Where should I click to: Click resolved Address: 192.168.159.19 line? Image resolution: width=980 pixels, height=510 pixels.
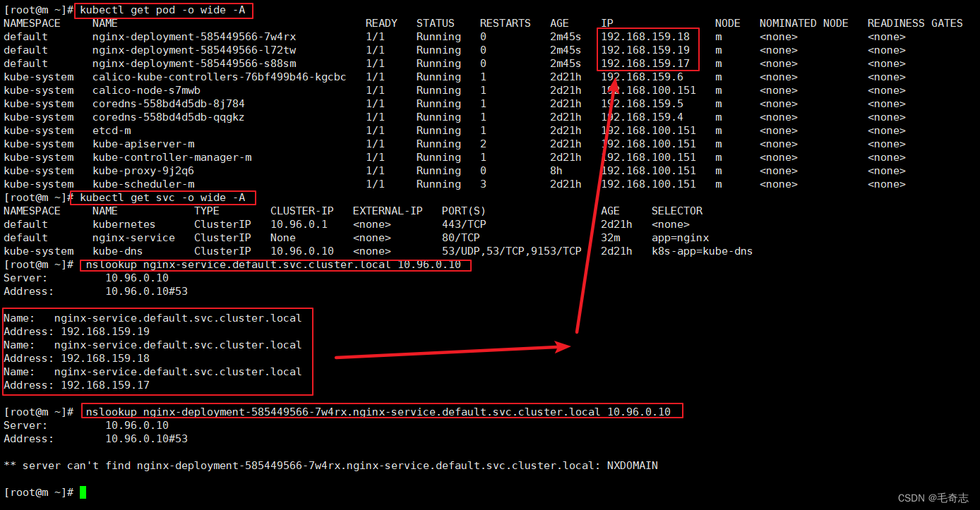click(77, 332)
